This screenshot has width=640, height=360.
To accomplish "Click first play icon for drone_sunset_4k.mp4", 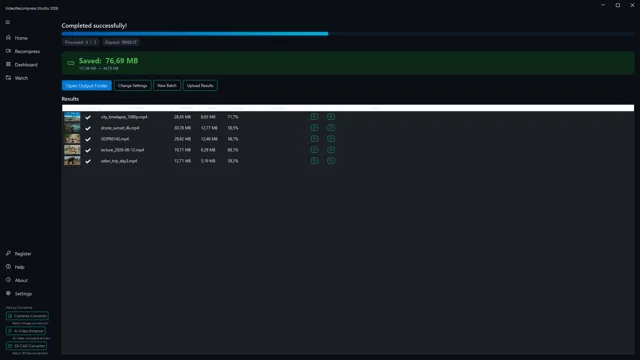I will coord(314,128).
